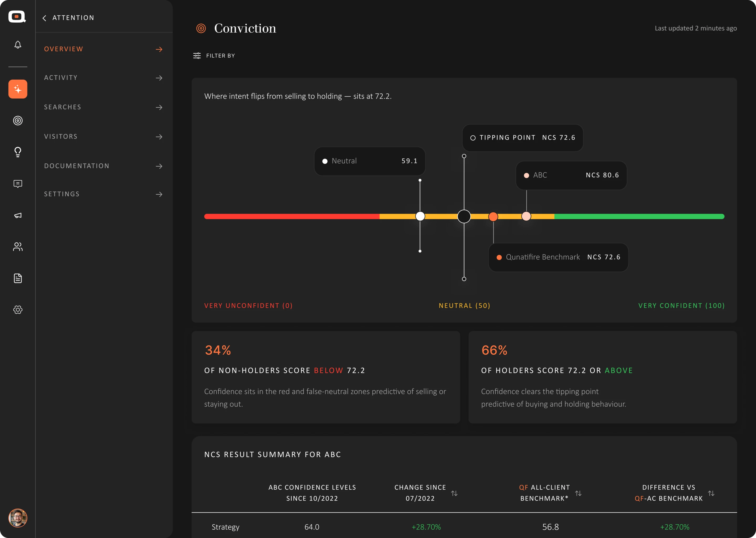756x538 pixels.
Task: Open the Filter By control
Action: tap(214, 56)
